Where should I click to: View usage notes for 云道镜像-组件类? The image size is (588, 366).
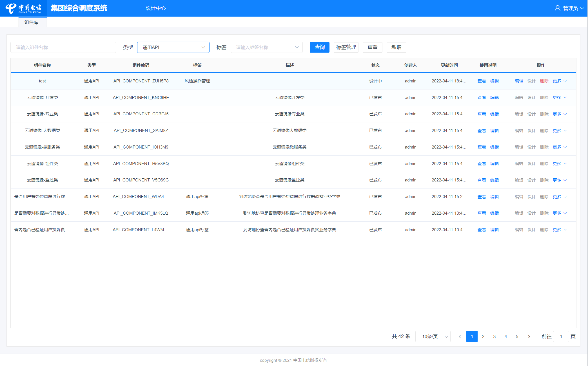[482, 164]
